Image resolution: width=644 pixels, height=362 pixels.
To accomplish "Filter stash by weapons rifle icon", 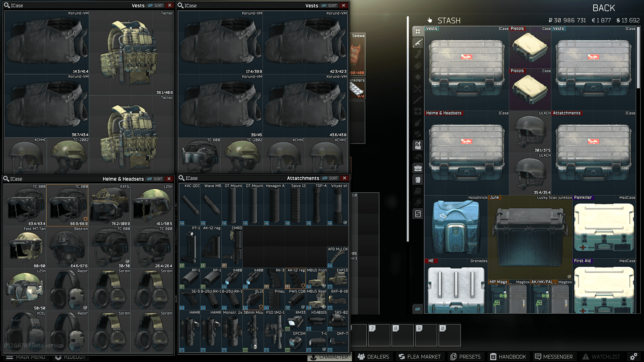I will [418, 43].
